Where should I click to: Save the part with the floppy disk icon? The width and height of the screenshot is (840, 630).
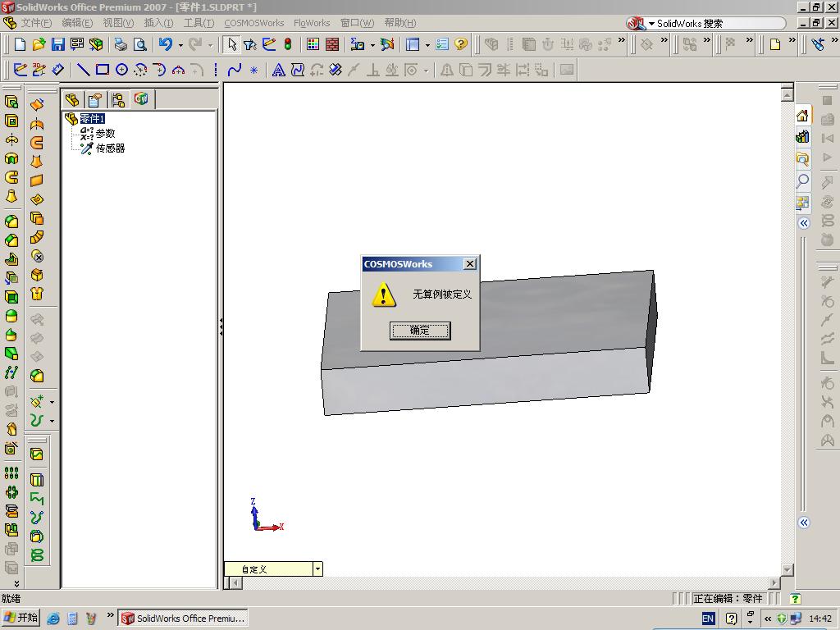click(x=58, y=44)
